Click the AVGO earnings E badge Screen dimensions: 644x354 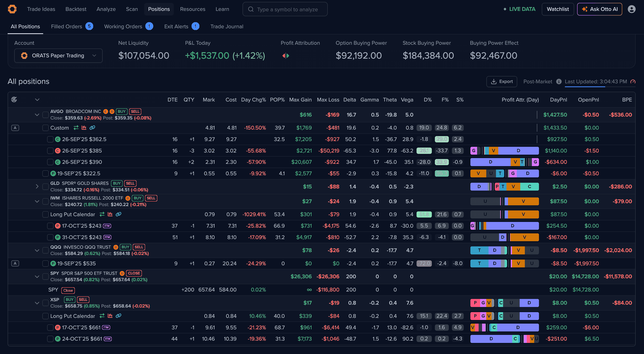(x=106, y=111)
